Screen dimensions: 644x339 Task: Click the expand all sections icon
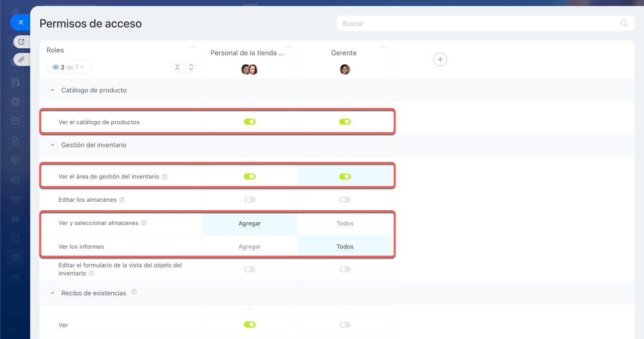[x=191, y=67]
